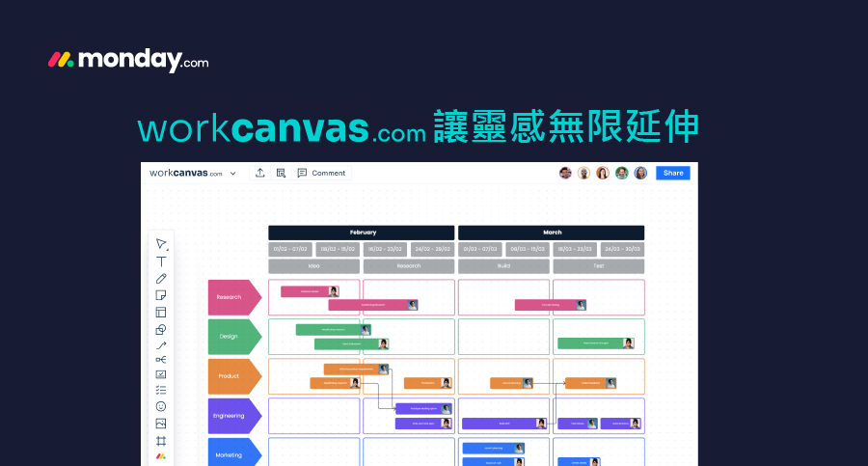Open the emoji sticker picker
The image size is (868, 466).
161,406
